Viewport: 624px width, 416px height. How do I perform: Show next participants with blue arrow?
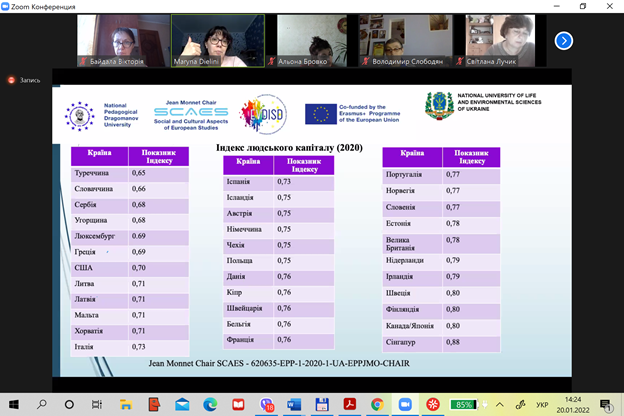pos(564,41)
